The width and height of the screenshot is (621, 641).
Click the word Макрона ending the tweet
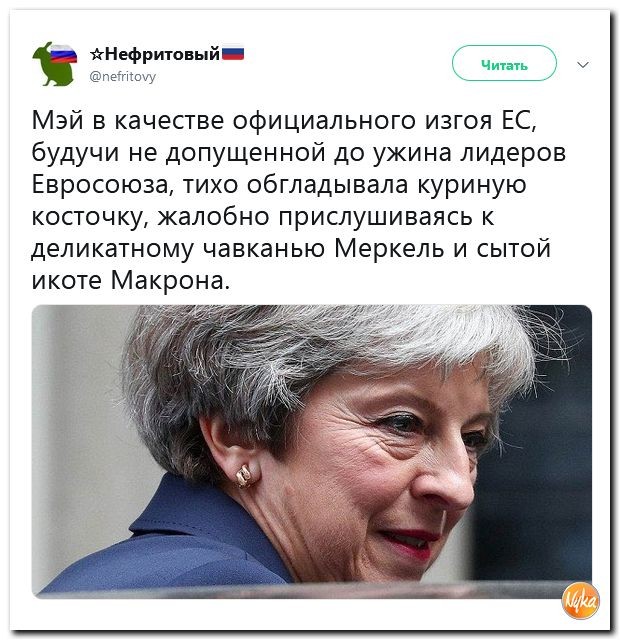[x=170, y=280]
